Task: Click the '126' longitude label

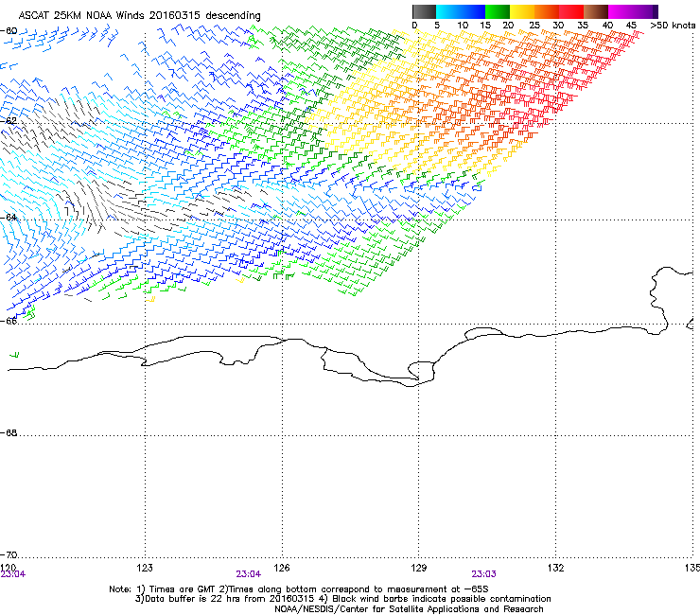Action: [282, 567]
